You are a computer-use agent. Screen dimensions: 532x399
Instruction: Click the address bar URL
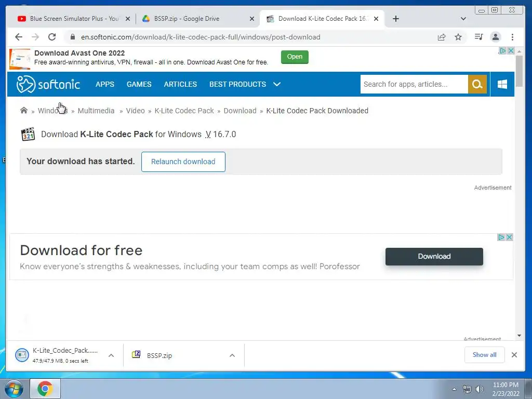[201, 37]
